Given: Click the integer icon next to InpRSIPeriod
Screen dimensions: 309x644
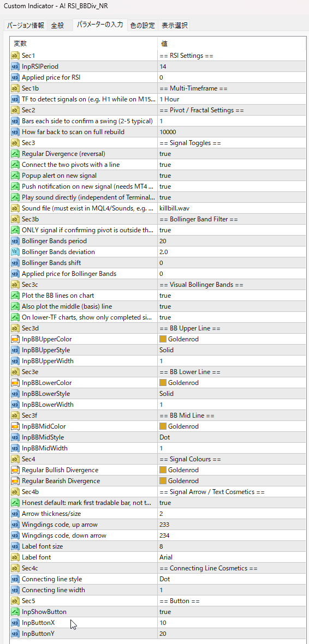Looking at the screenshot, I should tap(15, 66).
